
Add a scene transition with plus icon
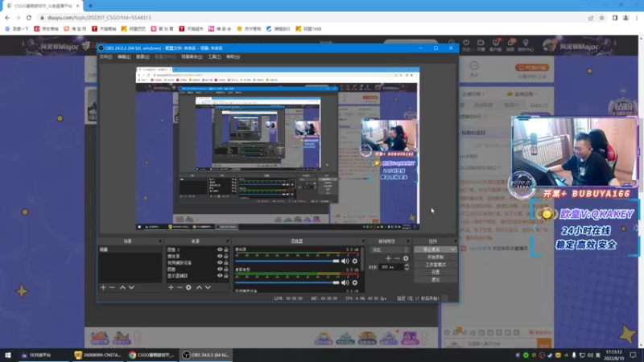pyautogui.click(x=388, y=258)
